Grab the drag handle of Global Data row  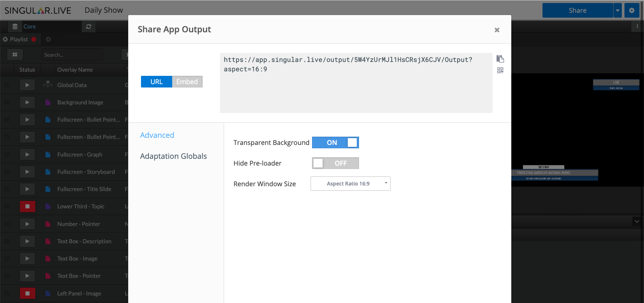coord(7,85)
